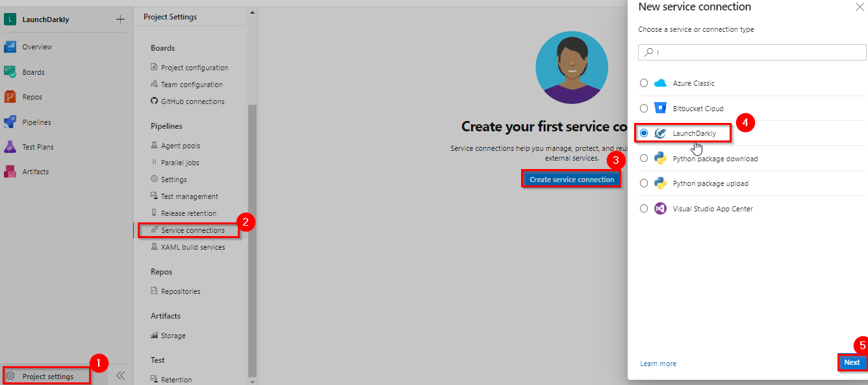This screenshot has width=868, height=385.
Task: Click the Project settings gear icon
Action: [x=10, y=376]
